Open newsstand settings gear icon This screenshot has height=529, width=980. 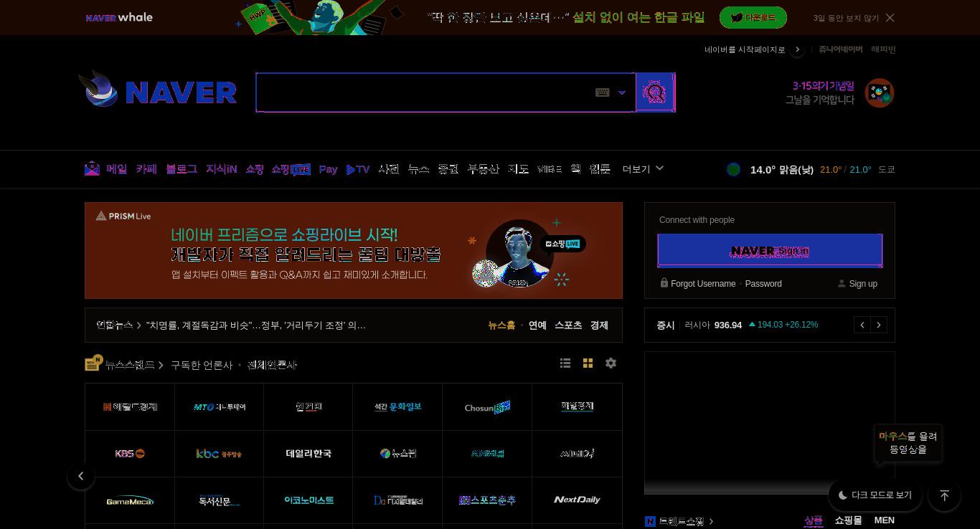coord(611,363)
